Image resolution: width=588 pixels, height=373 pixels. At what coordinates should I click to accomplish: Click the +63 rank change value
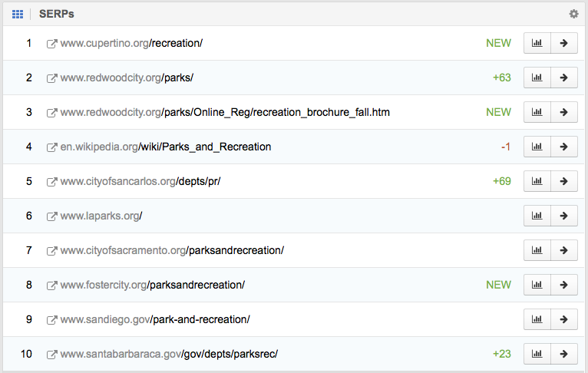coord(501,78)
